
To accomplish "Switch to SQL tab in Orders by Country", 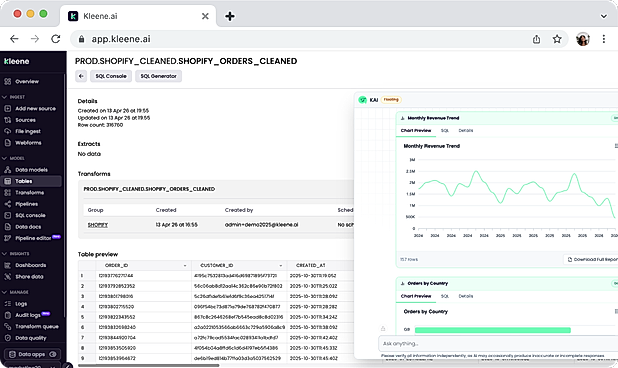I will (445, 296).
